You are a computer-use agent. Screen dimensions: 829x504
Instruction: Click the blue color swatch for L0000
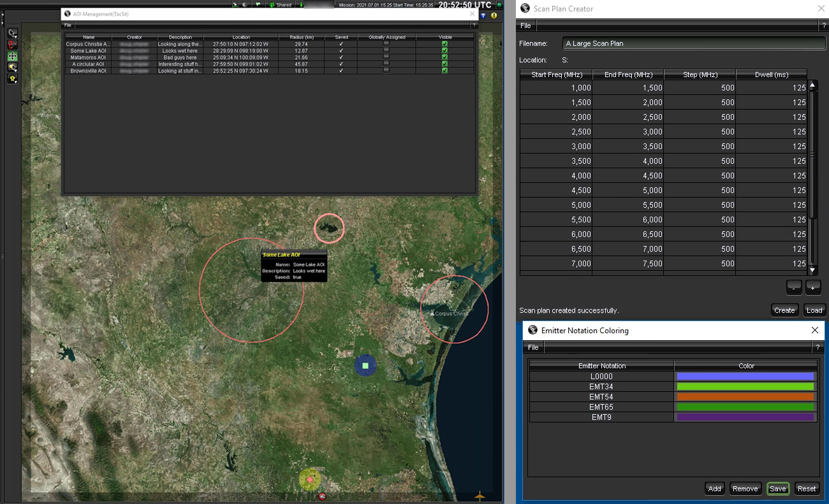click(x=745, y=377)
